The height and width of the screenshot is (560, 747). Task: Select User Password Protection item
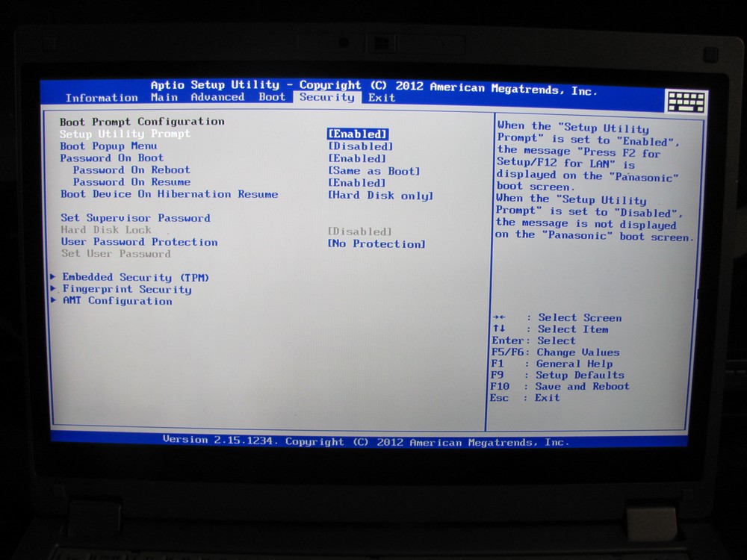(139, 241)
